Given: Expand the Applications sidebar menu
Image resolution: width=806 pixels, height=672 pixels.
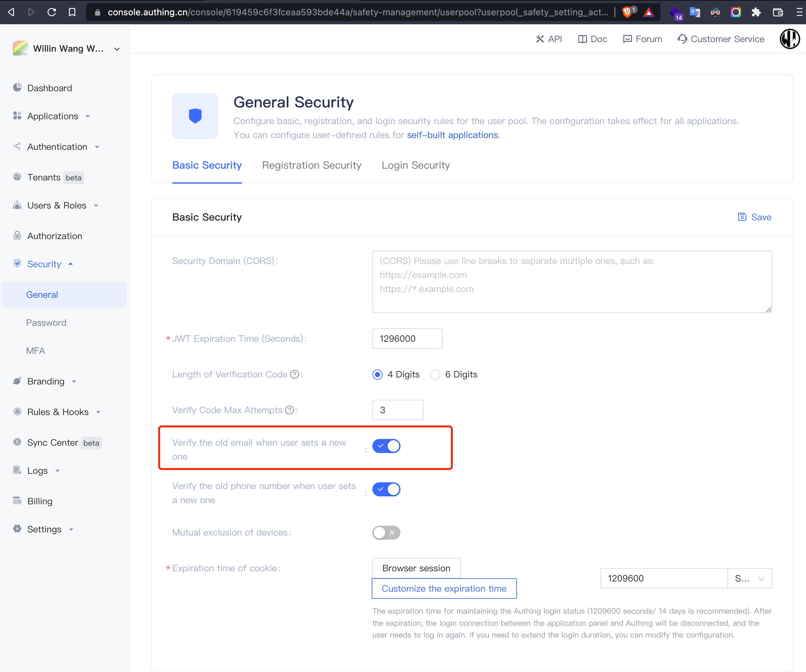Looking at the screenshot, I should coord(53,116).
